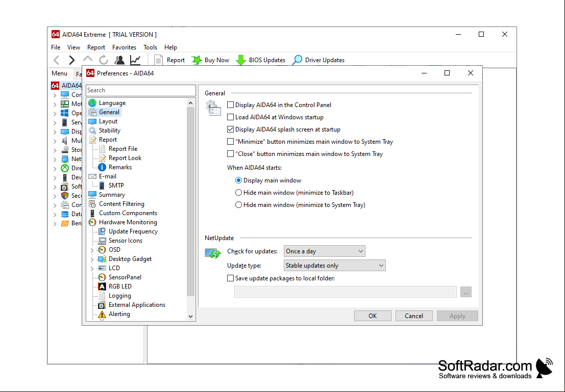Switch to the Menu tab in main window
Screen dimensions: 565x392
point(59,73)
